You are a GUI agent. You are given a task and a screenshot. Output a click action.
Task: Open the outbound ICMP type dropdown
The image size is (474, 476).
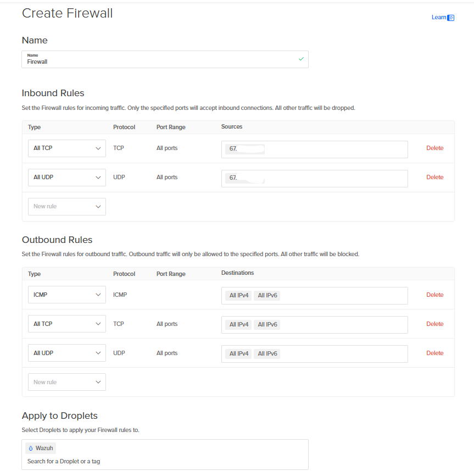(66, 295)
